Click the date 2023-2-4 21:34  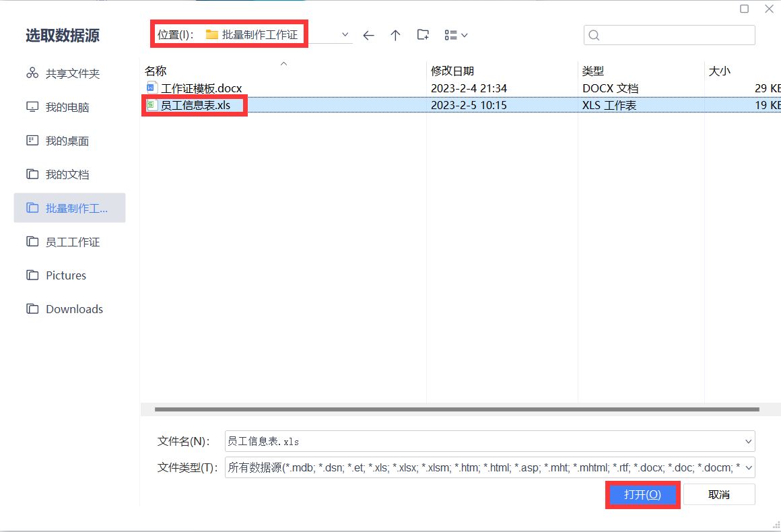coord(469,88)
